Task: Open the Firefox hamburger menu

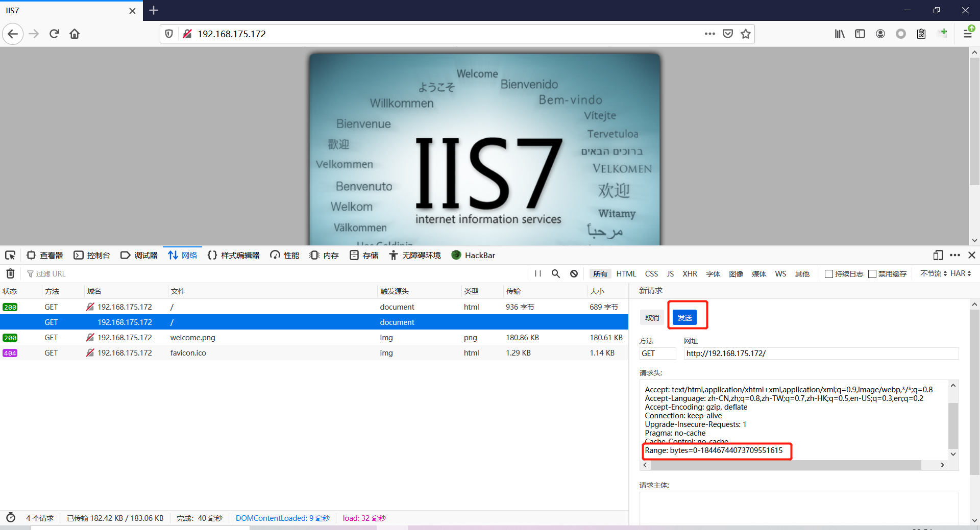Action: 968,34
